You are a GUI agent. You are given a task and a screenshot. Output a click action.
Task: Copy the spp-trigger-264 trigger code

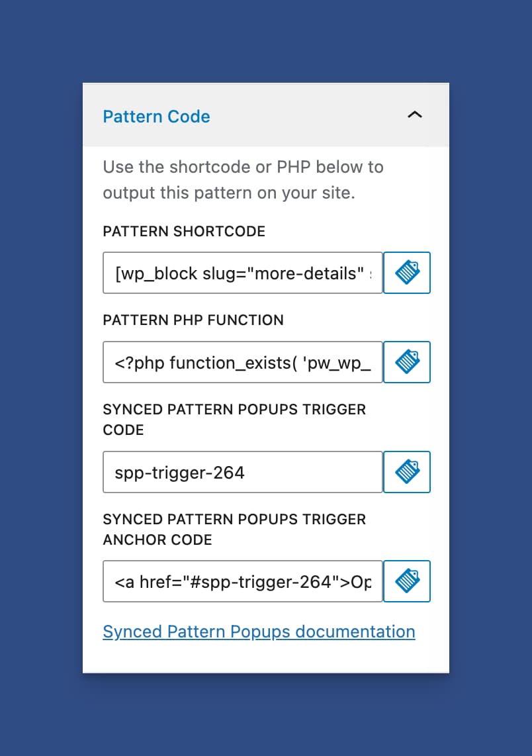click(407, 472)
